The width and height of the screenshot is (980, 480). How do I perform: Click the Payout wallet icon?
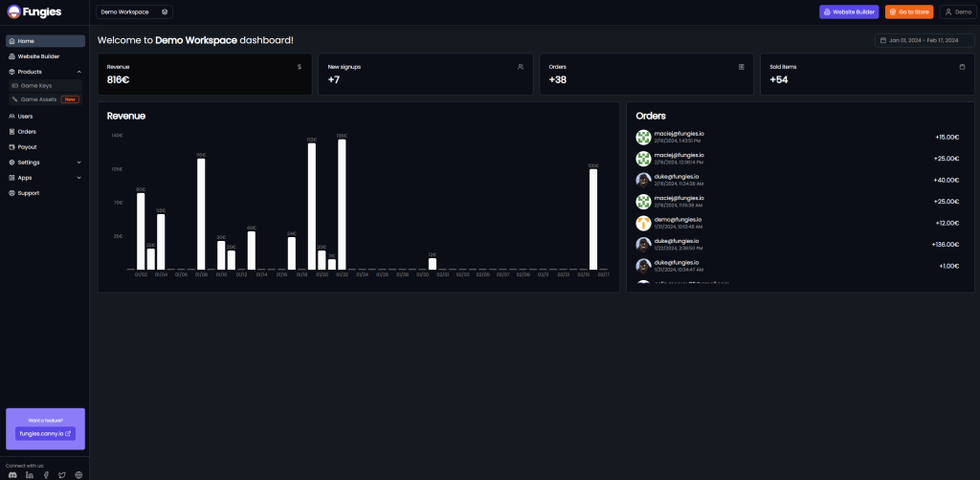(11, 147)
